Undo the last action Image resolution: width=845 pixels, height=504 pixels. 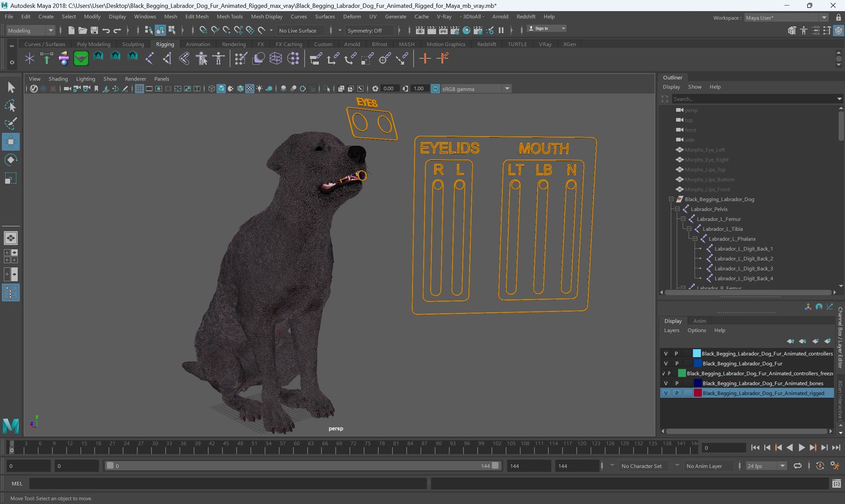pos(106,30)
